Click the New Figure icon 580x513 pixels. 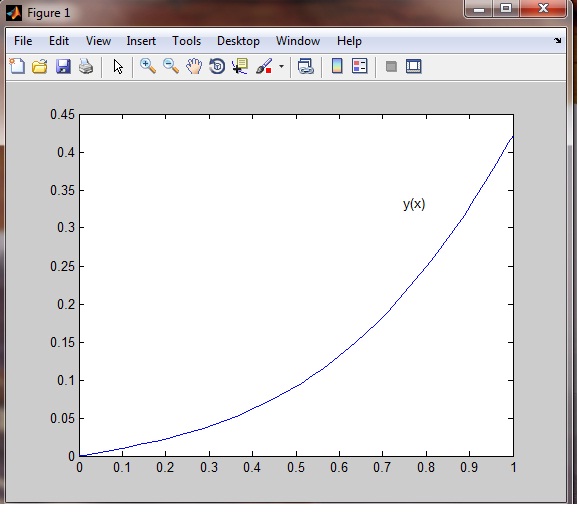pyautogui.click(x=17, y=67)
